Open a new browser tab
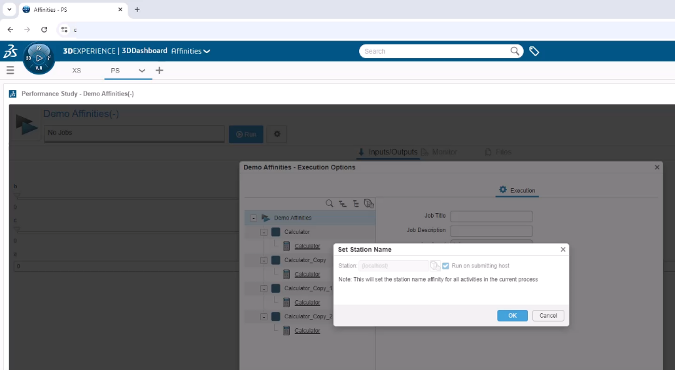The width and height of the screenshot is (676, 370). click(x=137, y=9)
